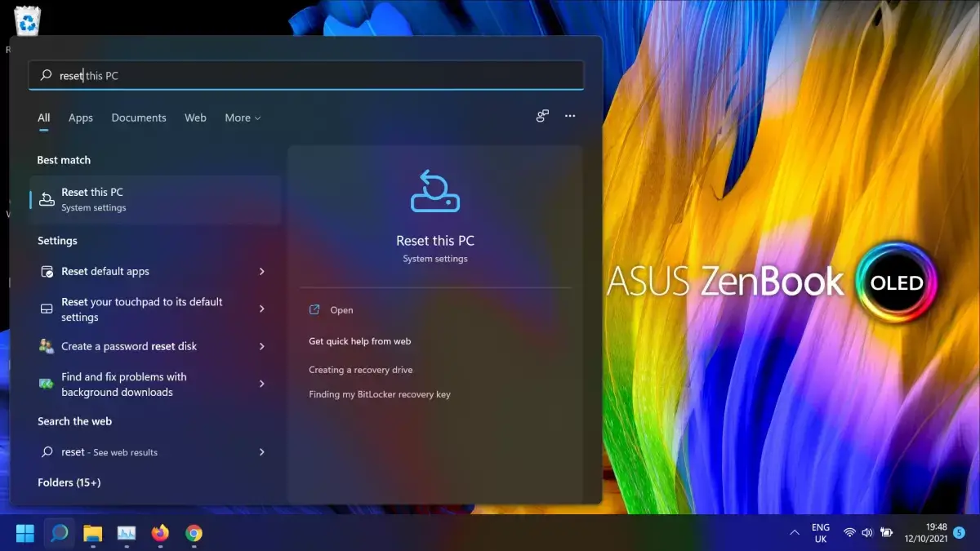Click the Create a password reset disk icon

pyautogui.click(x=47, y=346)
